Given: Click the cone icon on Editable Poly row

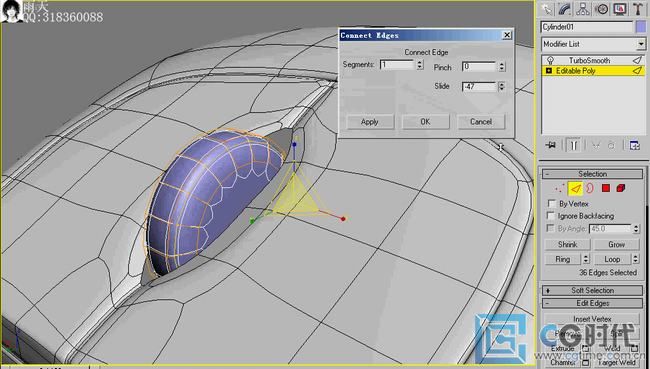Looking at the screenshot, I should [637, 71].
